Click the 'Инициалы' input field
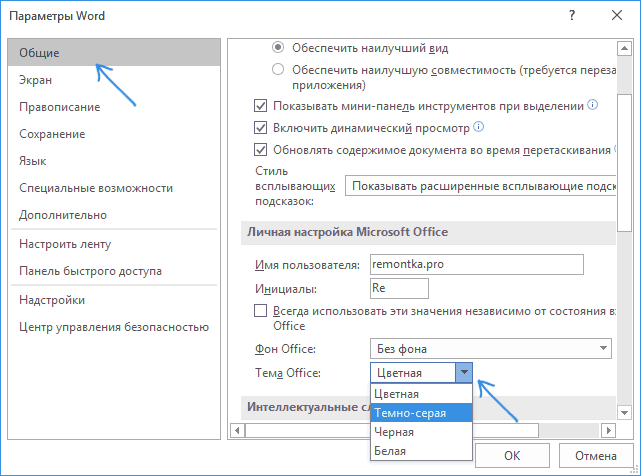Viewport: 641px width, 476px height. [x=399, y=288]
